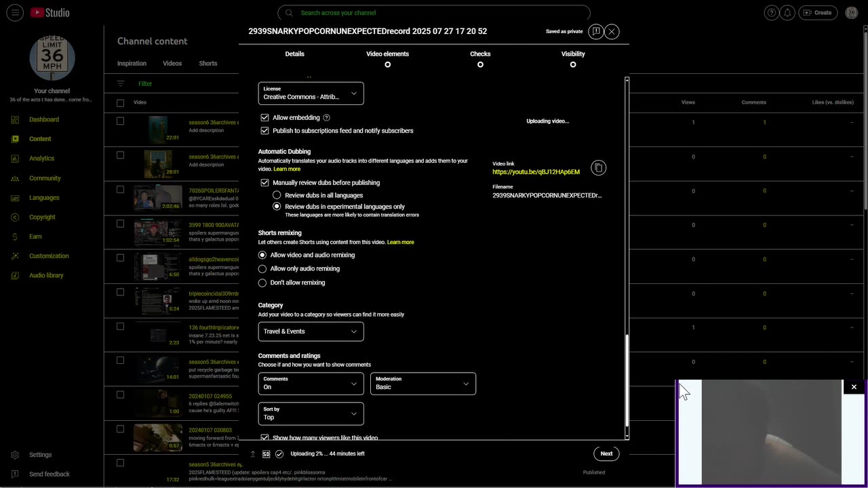
Task: Click the dialog vertical scrollbar thumb
Action: (627, 381)
